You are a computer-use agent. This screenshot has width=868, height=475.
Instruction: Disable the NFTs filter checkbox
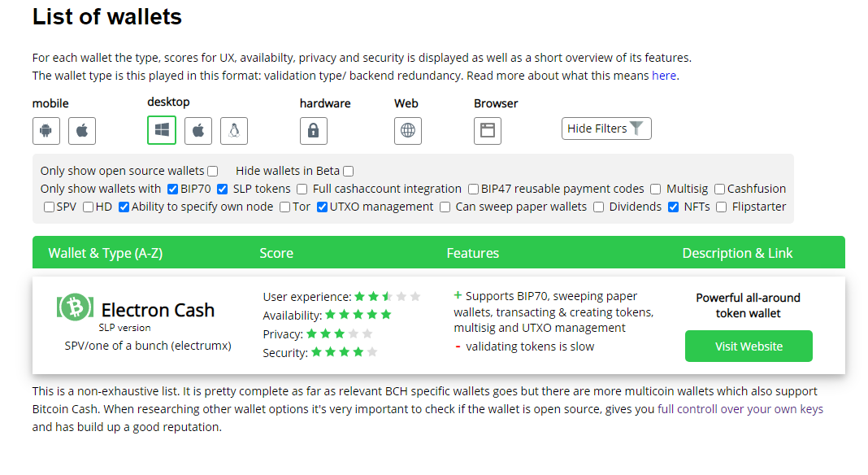tap(673, 207)
